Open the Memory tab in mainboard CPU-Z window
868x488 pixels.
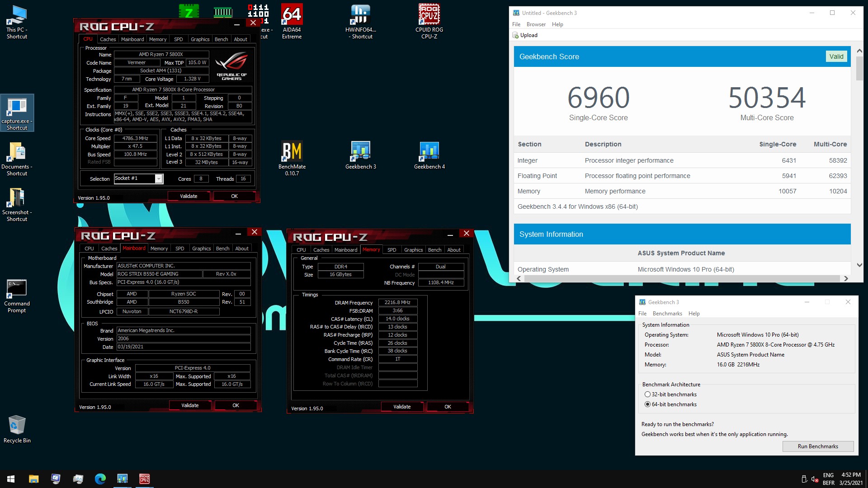pos(159,249)
